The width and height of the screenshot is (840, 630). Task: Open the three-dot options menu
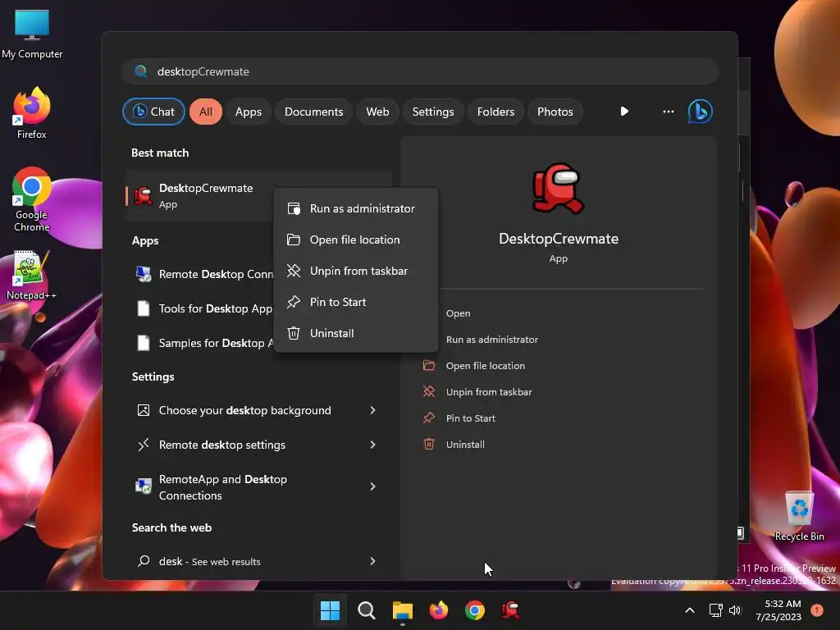(668, 112)
